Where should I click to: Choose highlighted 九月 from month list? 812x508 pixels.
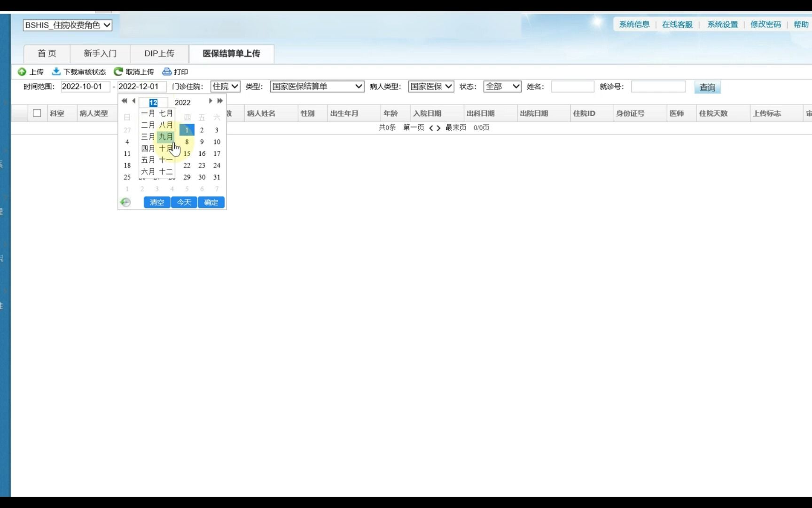tap(166, 137)
